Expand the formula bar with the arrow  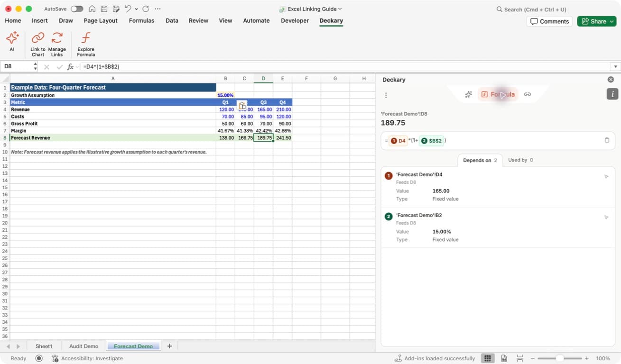616,67
